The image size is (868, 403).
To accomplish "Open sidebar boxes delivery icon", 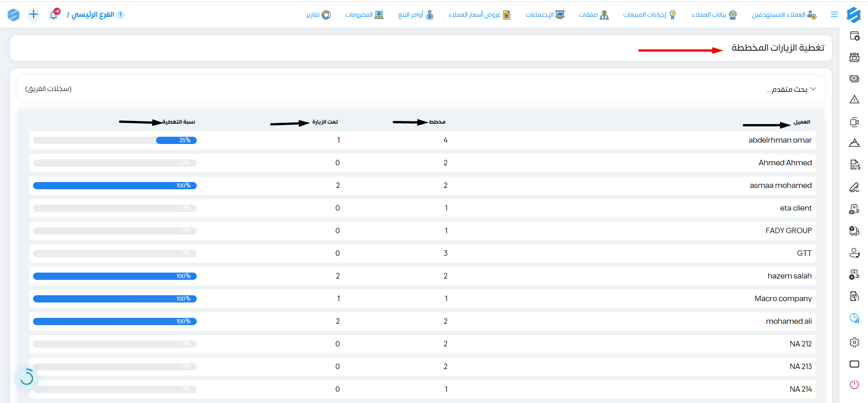I will [854, 231].
